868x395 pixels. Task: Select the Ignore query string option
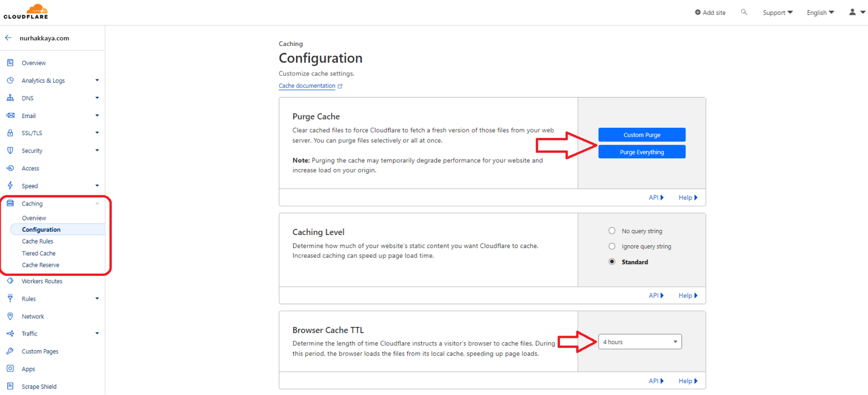[x=612, y=246]
